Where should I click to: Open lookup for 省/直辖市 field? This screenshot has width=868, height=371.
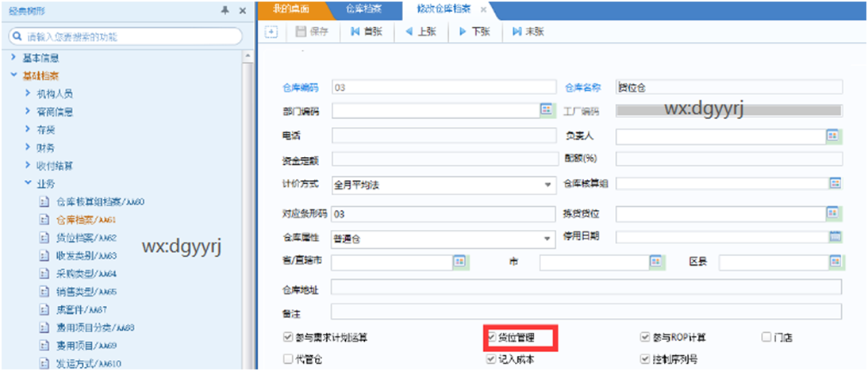pos(460,262)
